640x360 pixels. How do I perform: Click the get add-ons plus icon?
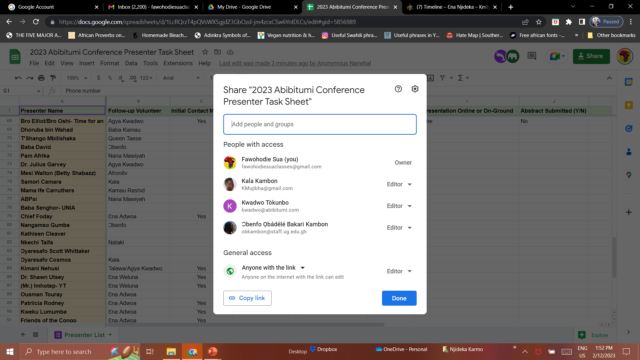pos(629,212)
